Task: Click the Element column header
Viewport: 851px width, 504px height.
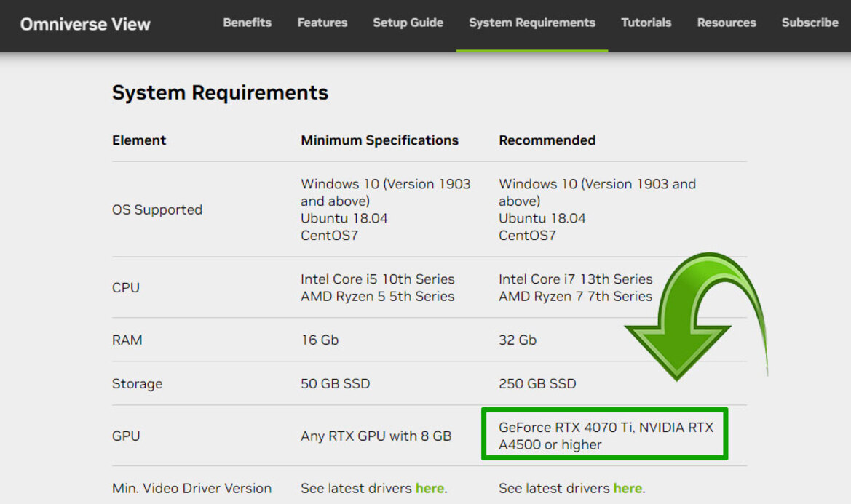Action: [x=139, y=140]
